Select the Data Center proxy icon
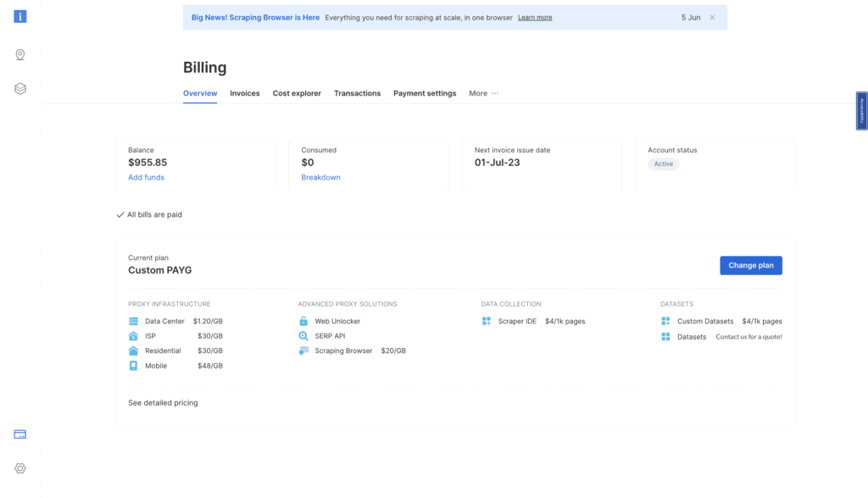The height and width of the screenshot is (498, 868). coord(133,321)
